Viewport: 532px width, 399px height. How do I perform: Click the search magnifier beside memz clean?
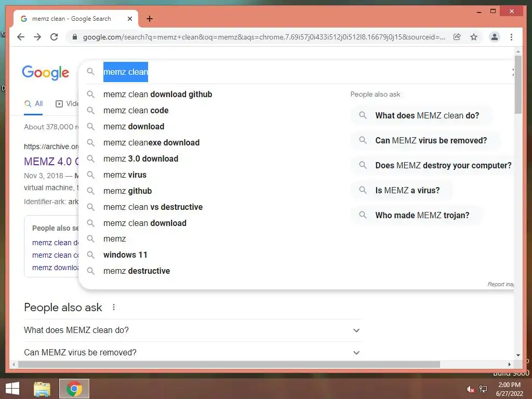click(x=90, y=72)
